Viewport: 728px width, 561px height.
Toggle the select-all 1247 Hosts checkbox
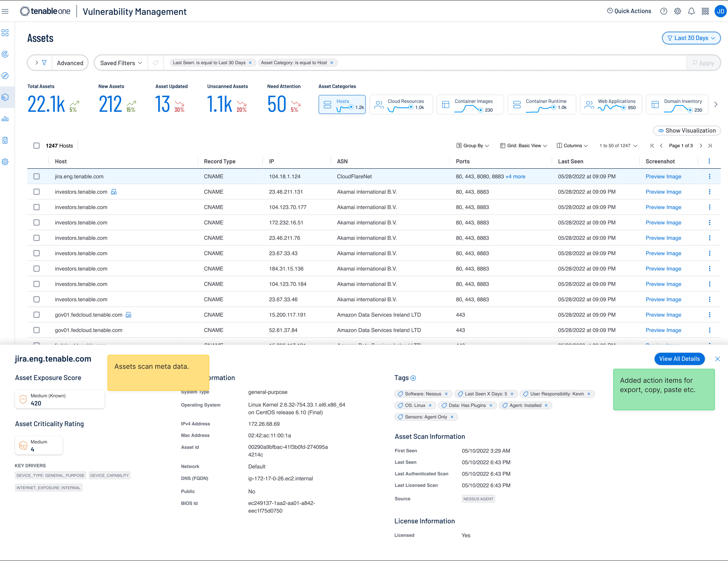37,146
